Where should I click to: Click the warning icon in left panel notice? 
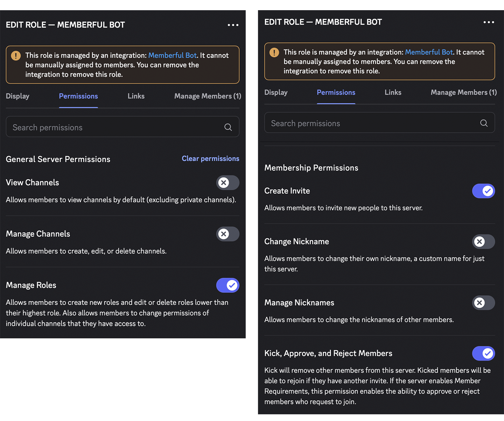click(x=16, y=56)
